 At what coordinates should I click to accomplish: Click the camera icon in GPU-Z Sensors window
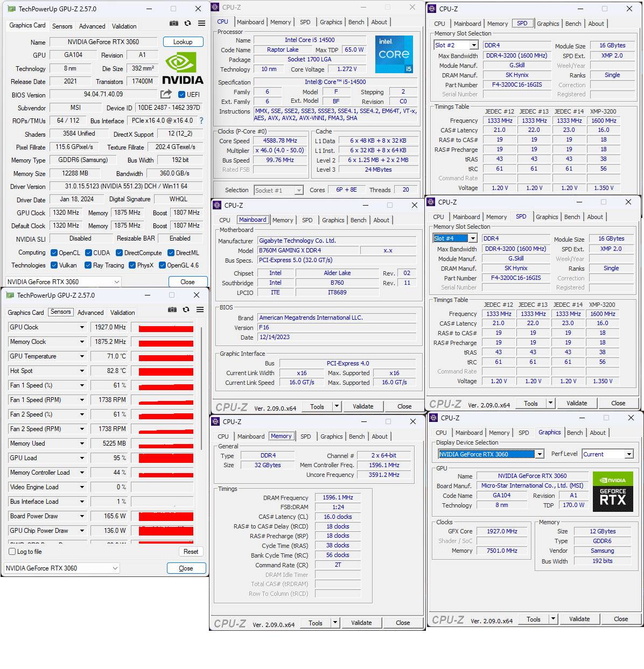point(172,309)
